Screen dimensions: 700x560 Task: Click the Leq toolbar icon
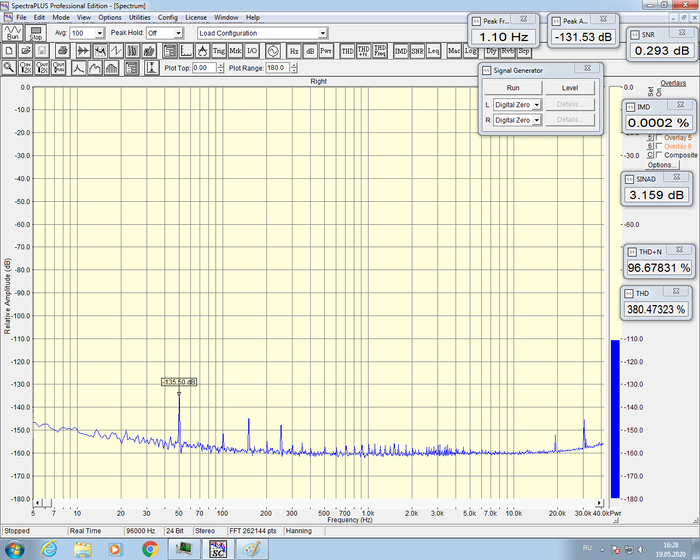coord(433,50)
